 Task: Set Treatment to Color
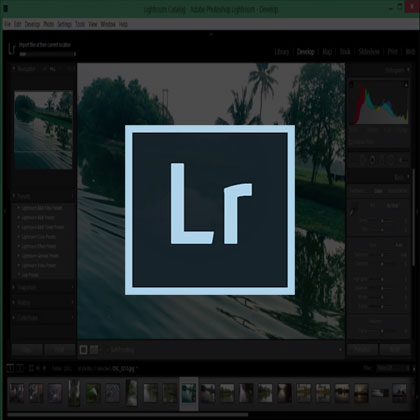(x=378, y=191)
